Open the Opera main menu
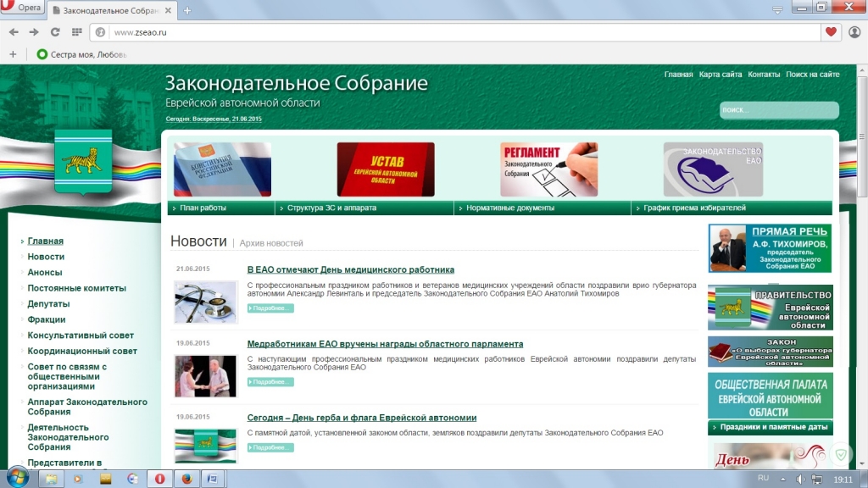This screenshot has height=488, width=868. 24,8
